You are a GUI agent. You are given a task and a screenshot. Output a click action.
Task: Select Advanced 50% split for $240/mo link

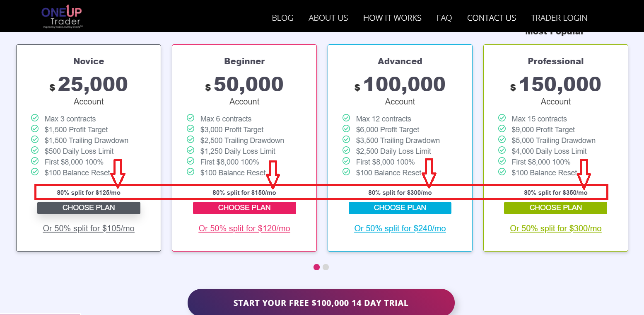pyautogui.click(x=400, y=228)
